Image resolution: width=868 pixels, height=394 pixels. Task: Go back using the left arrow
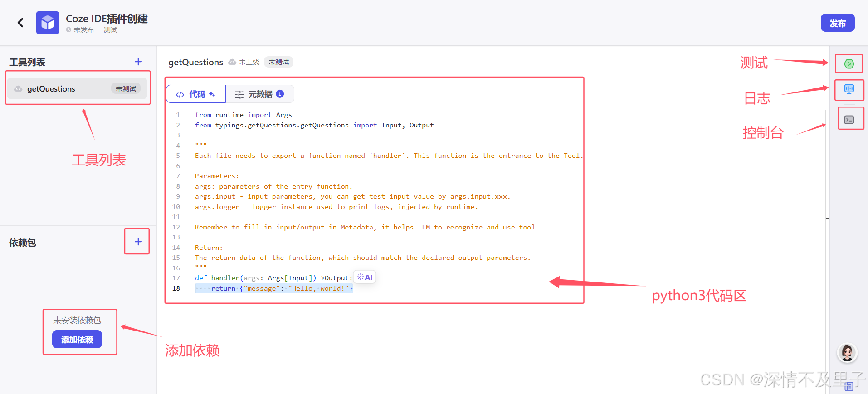pyautogui.click(x=20, y=23)
